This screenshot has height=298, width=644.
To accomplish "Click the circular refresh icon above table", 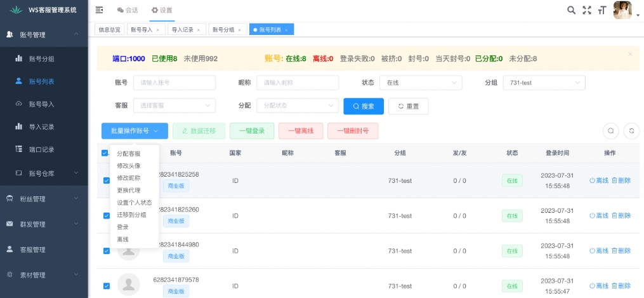I will coord(631,131).
